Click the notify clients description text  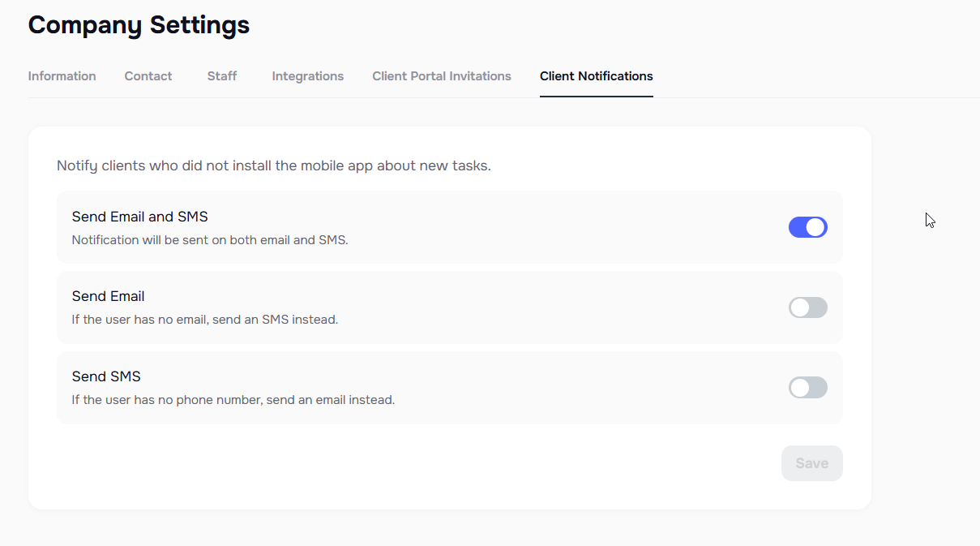(272, 165)
